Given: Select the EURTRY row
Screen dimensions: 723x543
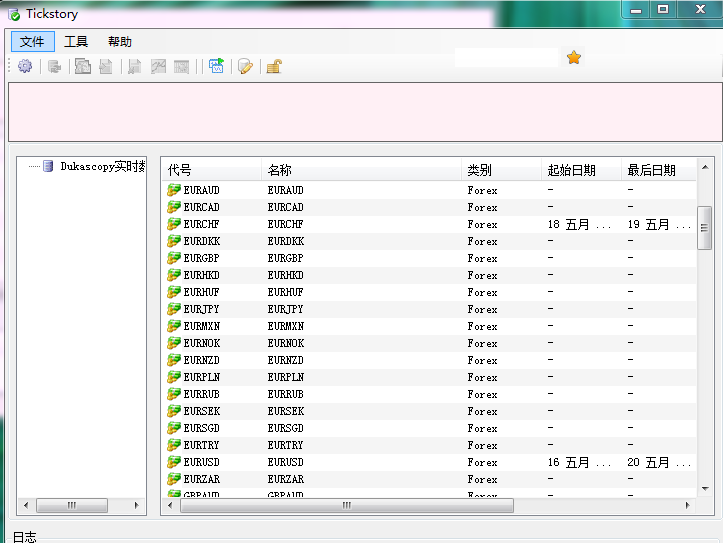Looking at the screenshot, I should click(x=429, y=445).
